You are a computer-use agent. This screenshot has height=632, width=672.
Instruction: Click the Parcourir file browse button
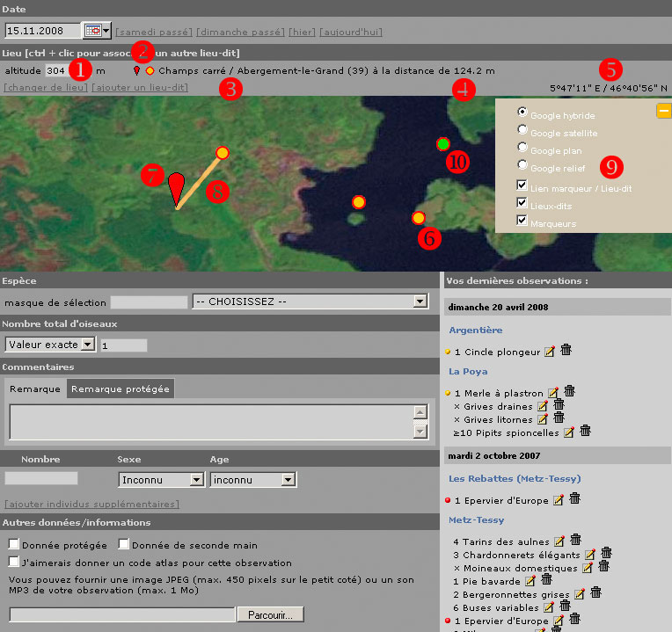tap(270, 615)
